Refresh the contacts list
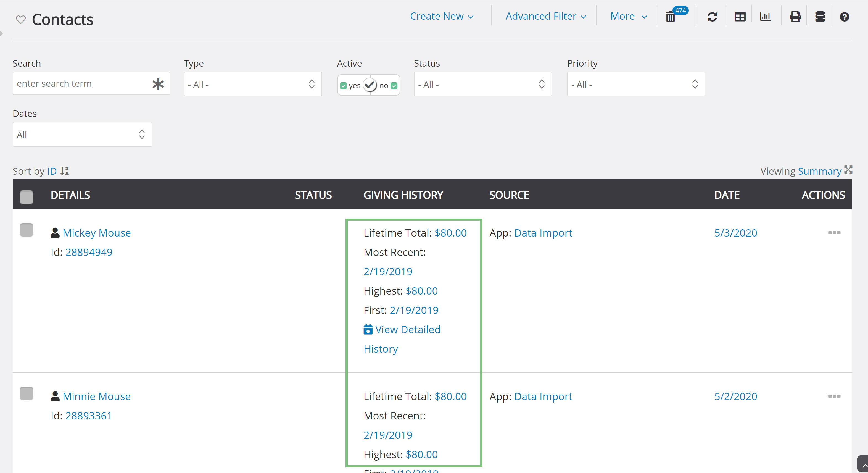Viewport: 868px width, 473px height. [x=712, y=17]
